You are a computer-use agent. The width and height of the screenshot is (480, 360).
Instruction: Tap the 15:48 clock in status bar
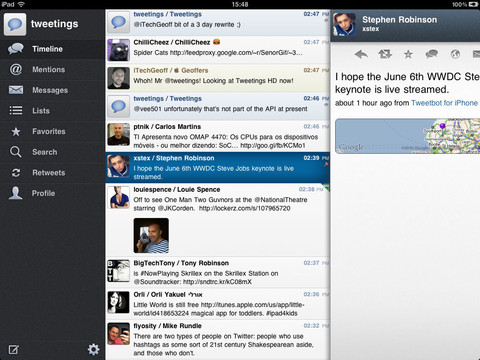(x=240, y=4)
